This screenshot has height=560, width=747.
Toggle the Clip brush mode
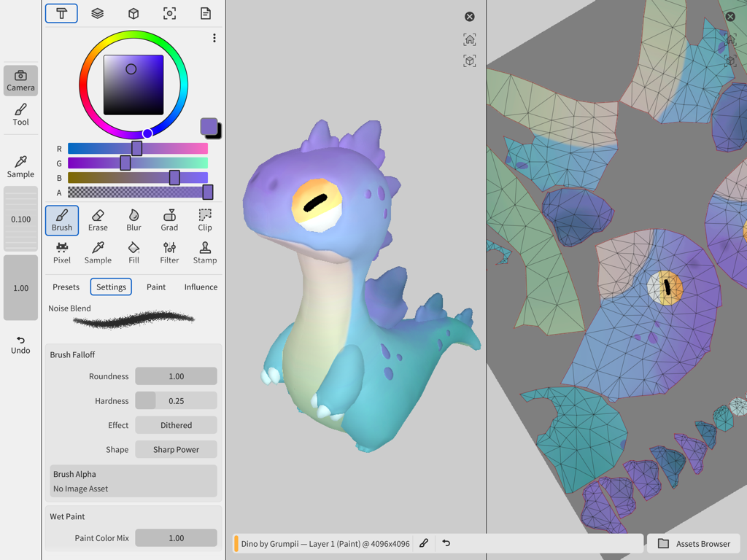pos(204,220)
